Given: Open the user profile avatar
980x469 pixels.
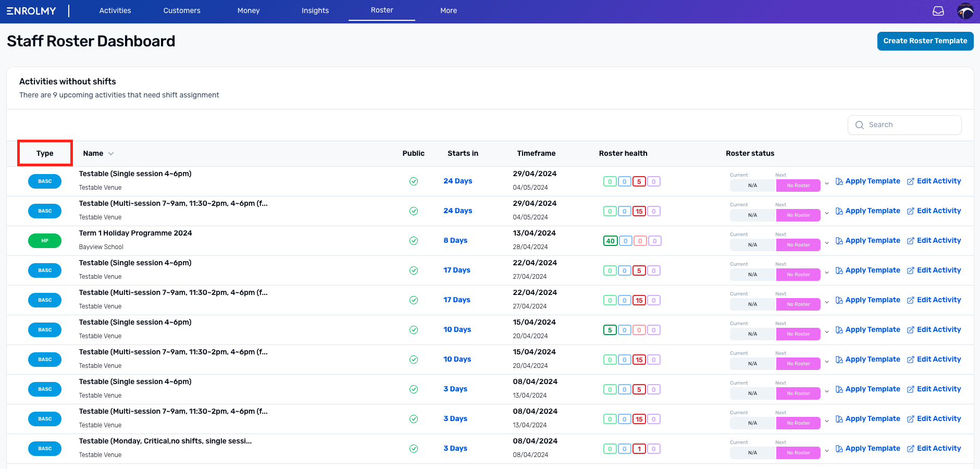Looking at the screenshot, I should 965,11.
